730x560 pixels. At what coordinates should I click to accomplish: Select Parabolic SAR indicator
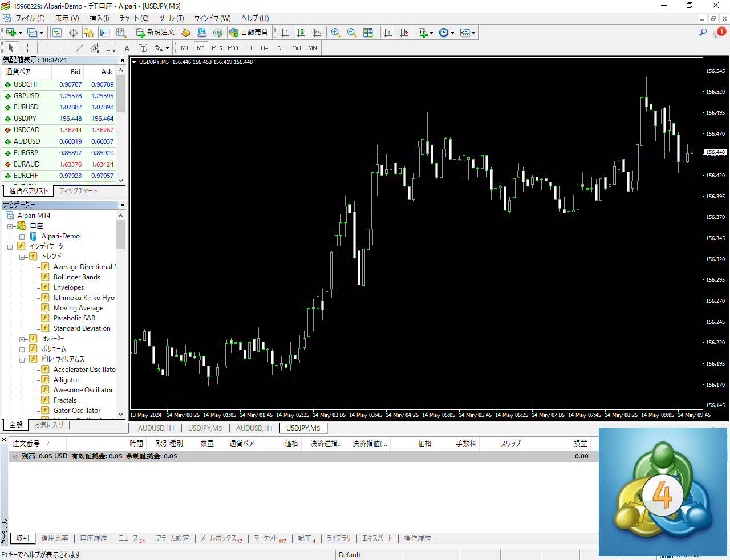pos(75,318)
